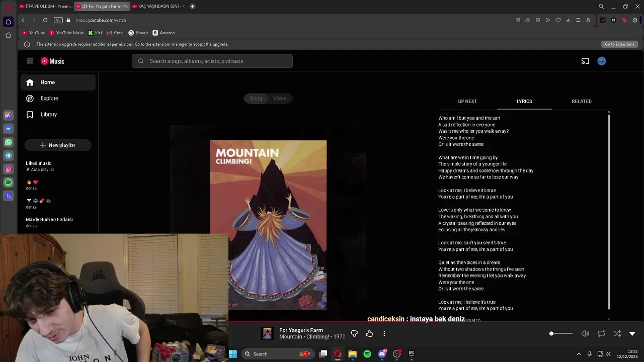Open the three-dot song options menu
This screenshot has height=362, width=644.
(384, 333)
